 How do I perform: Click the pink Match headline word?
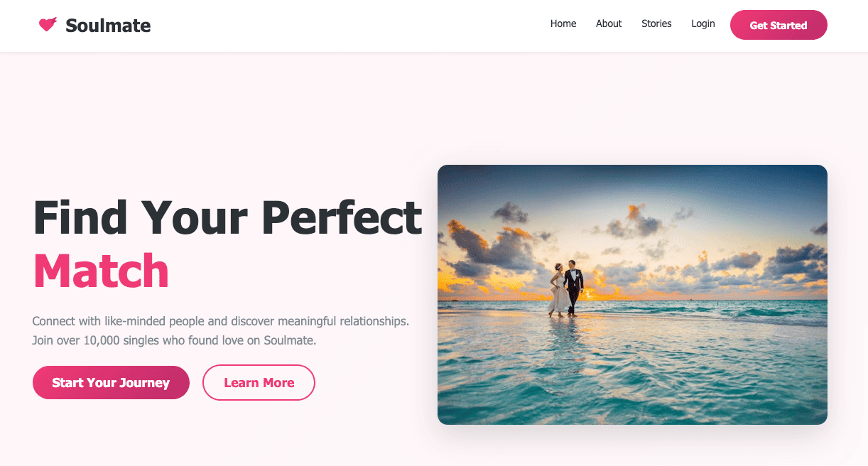coord(101,271)
